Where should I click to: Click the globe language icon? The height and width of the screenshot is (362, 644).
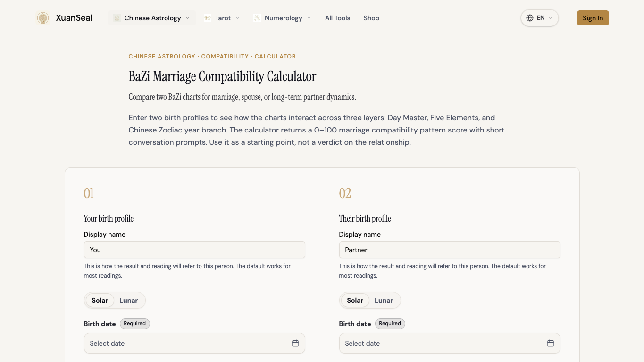530,18
